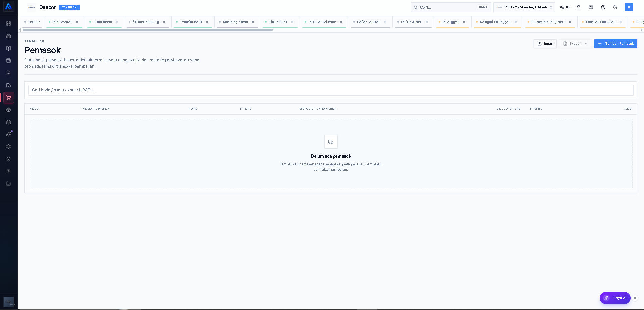Open the open-book icon in sidebar
This screenshot has height=310, width=644.
coord(9,48)
